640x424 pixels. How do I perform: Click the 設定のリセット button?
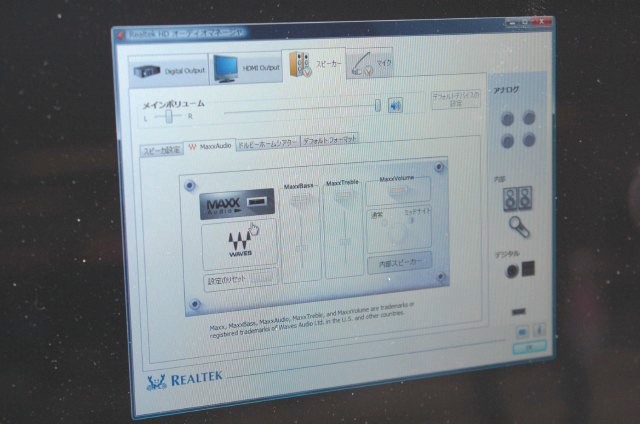(x=241, y=280)
